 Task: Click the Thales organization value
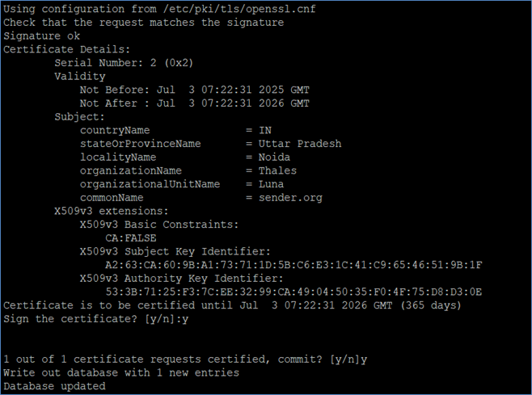coord(277,170)
